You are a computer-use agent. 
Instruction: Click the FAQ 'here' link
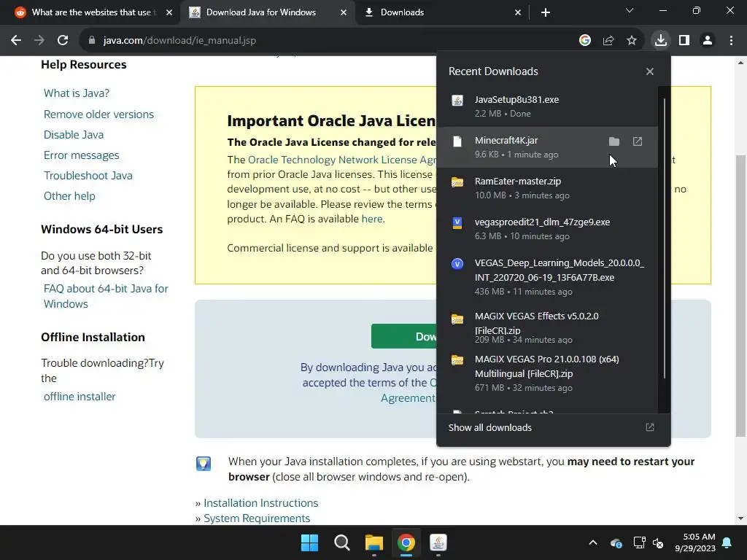point(371,219)
